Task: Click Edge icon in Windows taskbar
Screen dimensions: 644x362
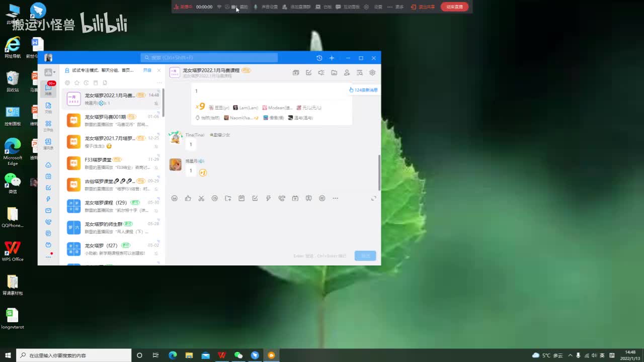Action: point(173,355)
